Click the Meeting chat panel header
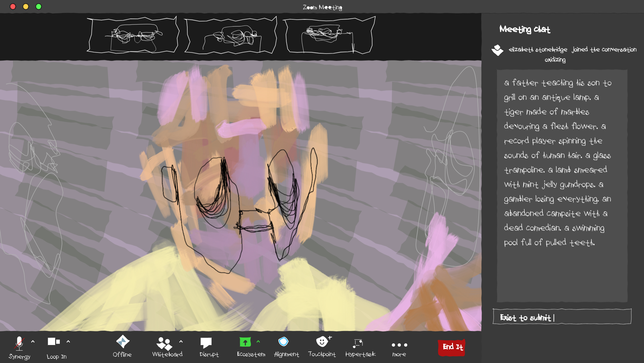The image size is (644, 363). tap(525, 29)
